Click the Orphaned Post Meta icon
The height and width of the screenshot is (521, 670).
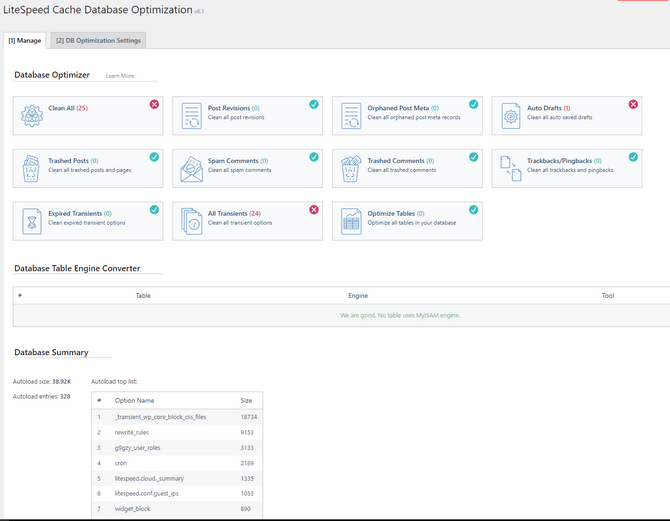click(x=351, y=116)
